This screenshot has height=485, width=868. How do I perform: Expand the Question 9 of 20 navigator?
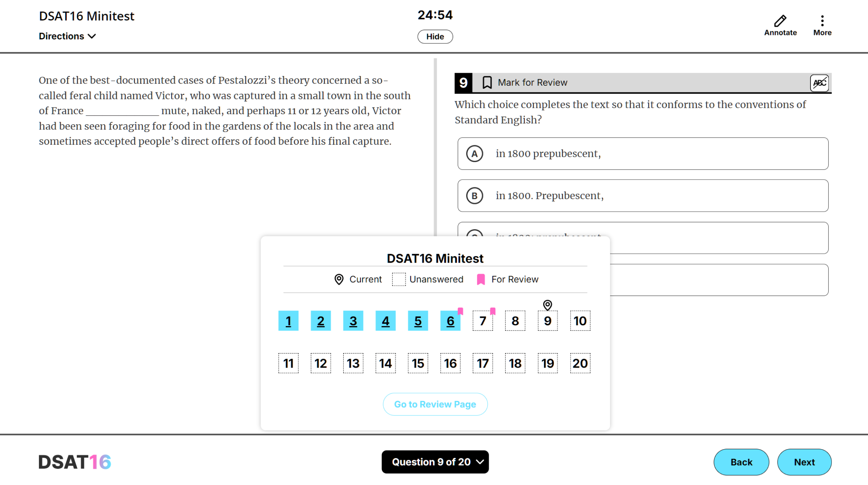pyautogui.click(x=434, y=462)
